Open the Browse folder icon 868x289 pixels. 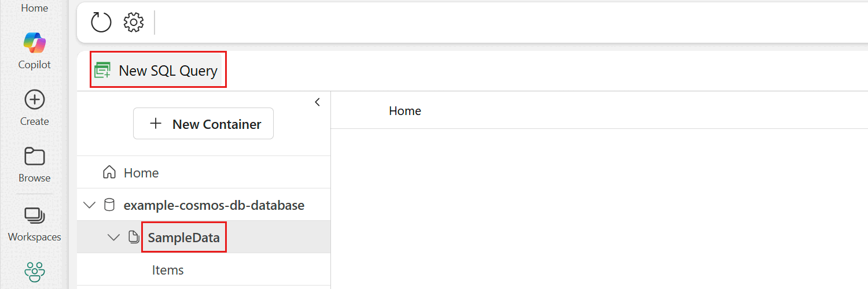[34, 157]
